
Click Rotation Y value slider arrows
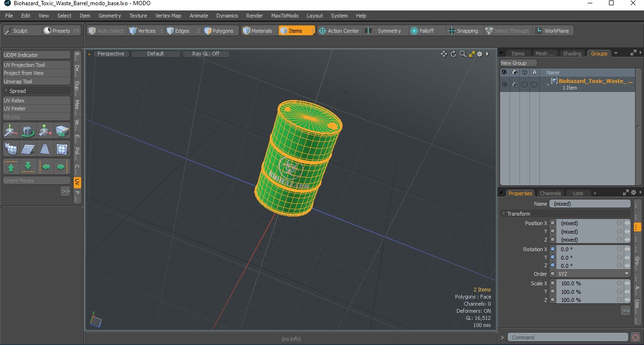[x=627, y=258]
